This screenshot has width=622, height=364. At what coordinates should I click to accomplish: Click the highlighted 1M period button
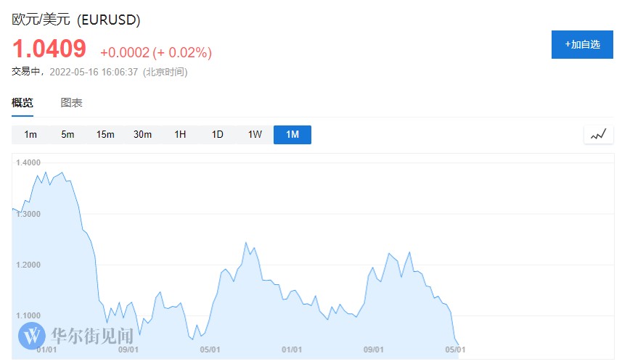[x=292, y=135]
